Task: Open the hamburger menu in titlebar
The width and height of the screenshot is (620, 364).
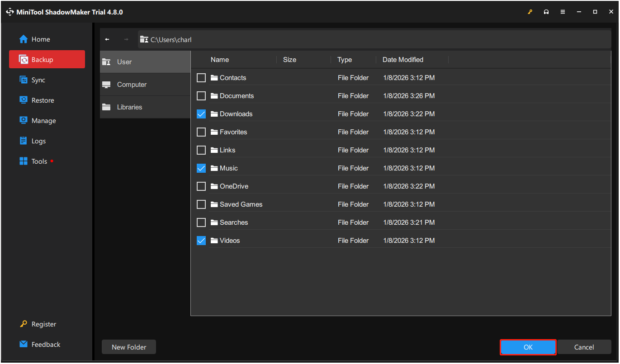Action: (x=563, y=12)
